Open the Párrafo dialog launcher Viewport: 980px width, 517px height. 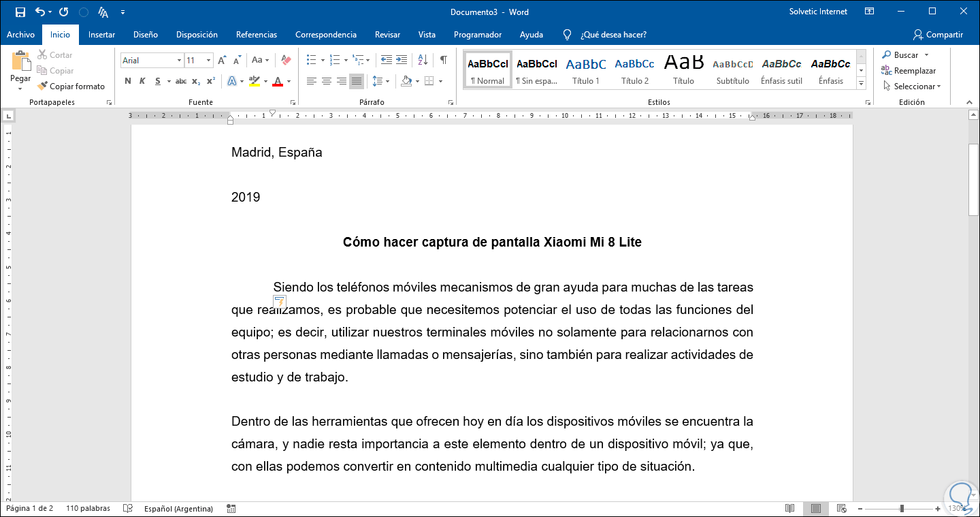[x=451, y=103]
